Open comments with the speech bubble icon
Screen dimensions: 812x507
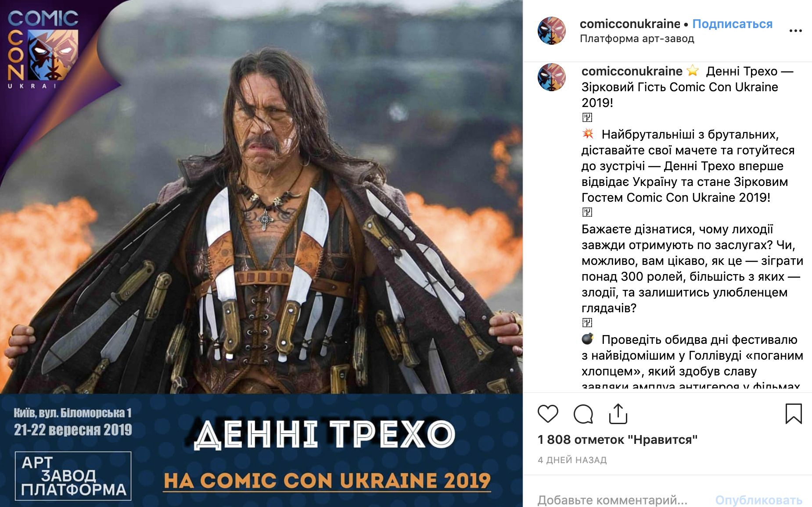click(x=583, y=414)
